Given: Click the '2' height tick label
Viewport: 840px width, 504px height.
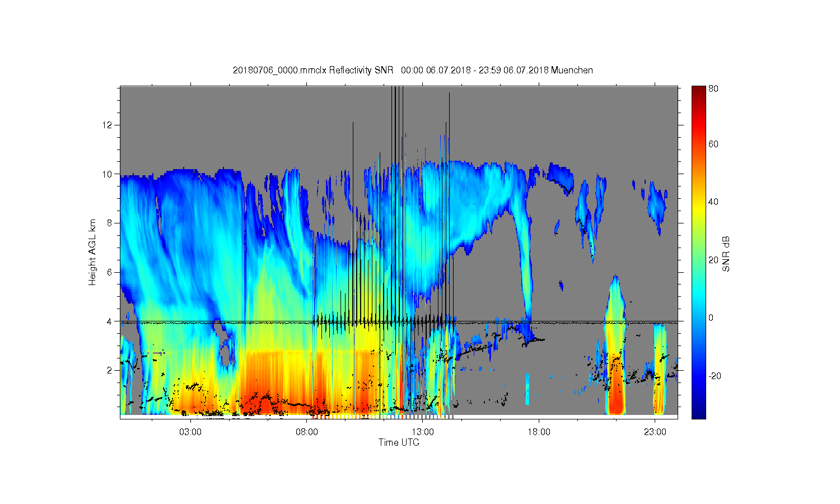Looking at the screenshot, I should 110,370.
